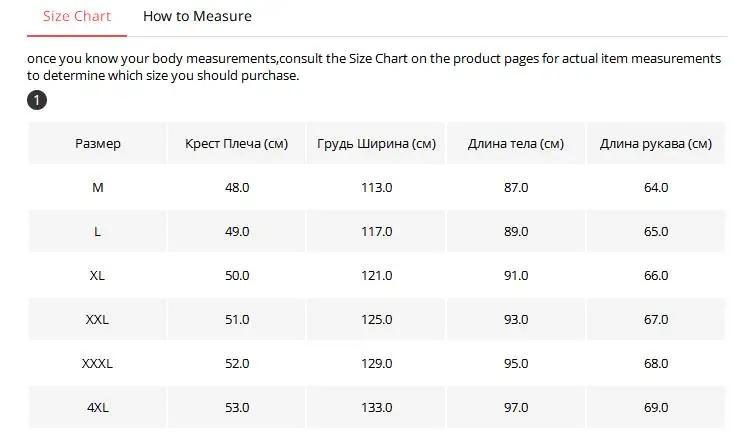Select the 133.0 chest width cell
The height and width of the screenshot is (440, 755).
(x=377, y=407)
